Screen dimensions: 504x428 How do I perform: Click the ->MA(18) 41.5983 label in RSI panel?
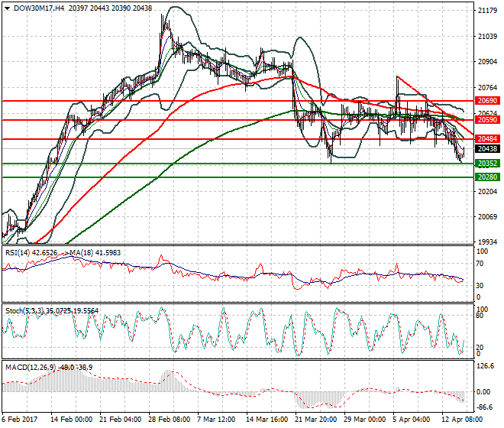[92, 253]
